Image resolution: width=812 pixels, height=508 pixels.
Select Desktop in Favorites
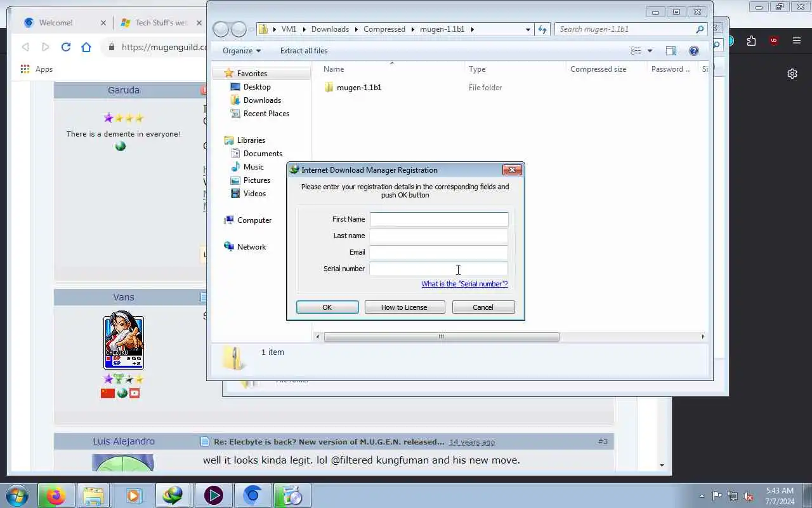[257, 87]
